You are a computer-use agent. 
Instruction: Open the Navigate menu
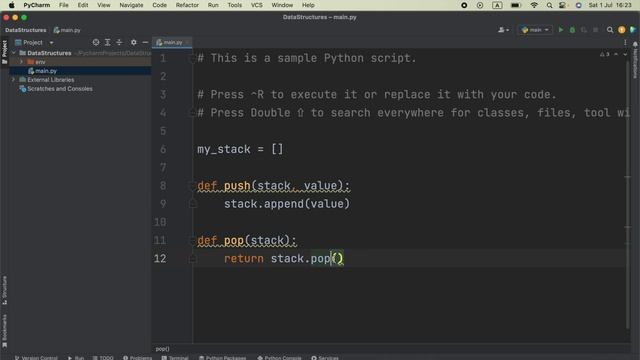point(131,5)
